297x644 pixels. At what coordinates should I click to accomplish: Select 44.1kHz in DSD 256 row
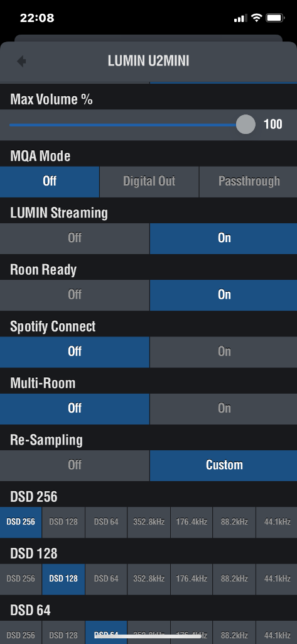point(277,522)
